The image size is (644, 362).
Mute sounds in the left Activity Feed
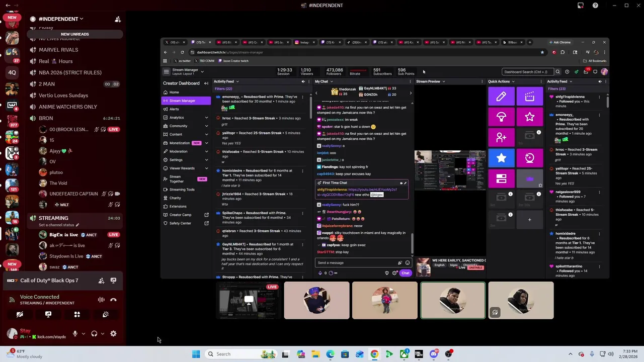[303, 81]
